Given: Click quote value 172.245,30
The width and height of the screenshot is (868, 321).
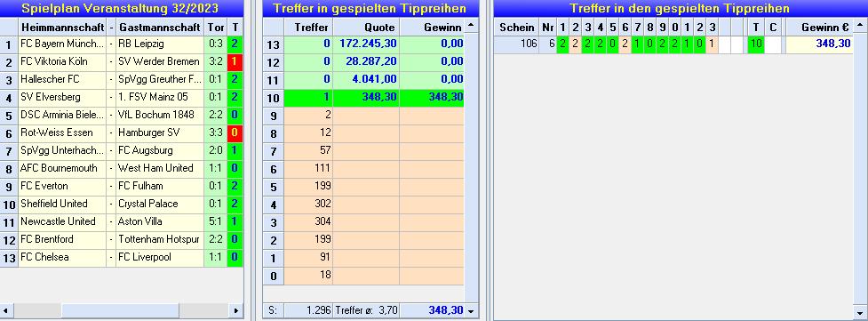Looking at the screenshot, I should click(366, 45).
